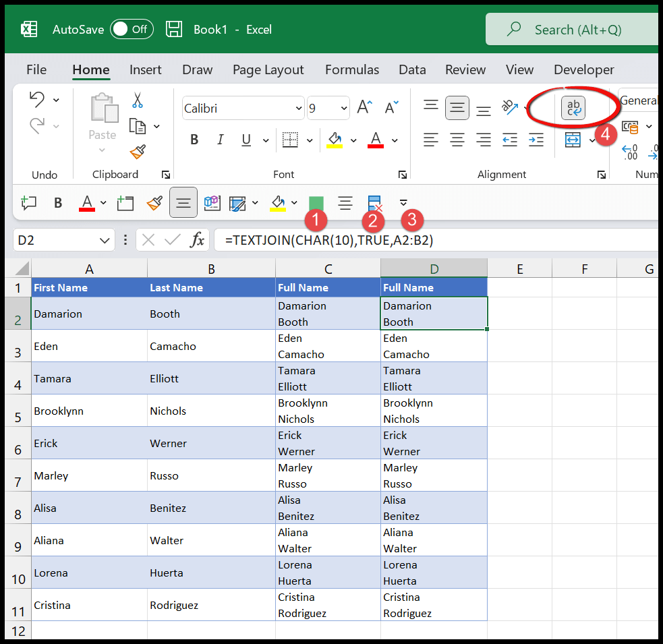Click the Merge & Center icon
Viewport: 663px width, 644px height.
[x=572, y=140]
